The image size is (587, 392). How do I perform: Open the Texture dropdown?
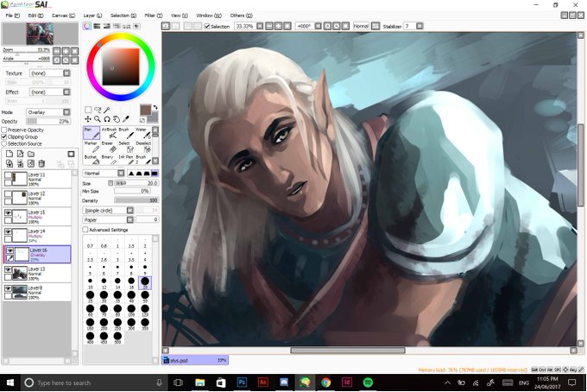66,73
